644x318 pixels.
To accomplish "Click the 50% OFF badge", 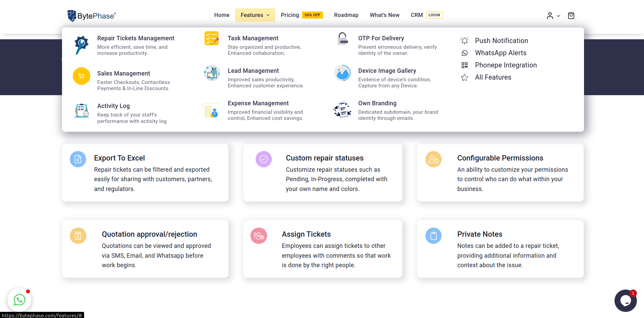I will tap(312, 15).
